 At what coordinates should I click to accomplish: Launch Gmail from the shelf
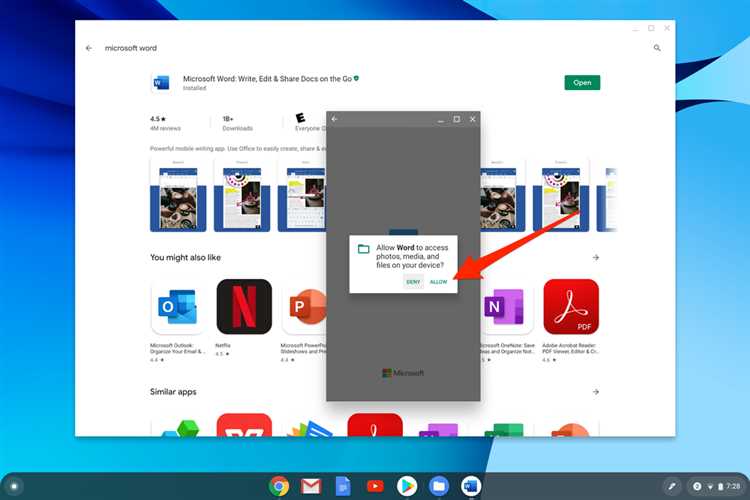click(311, 486)
